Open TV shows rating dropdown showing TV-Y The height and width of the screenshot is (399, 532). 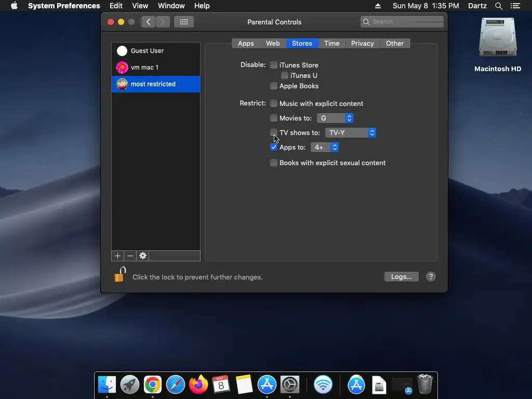tap(351, 132)
